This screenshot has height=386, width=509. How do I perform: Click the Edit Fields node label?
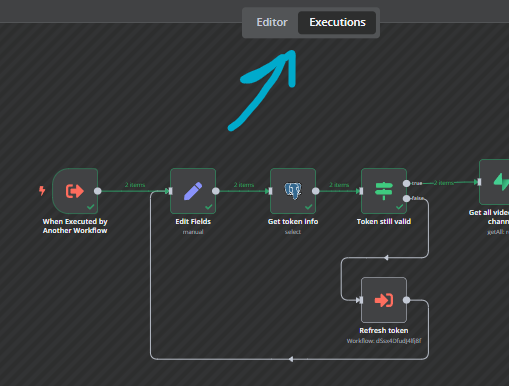193,222
